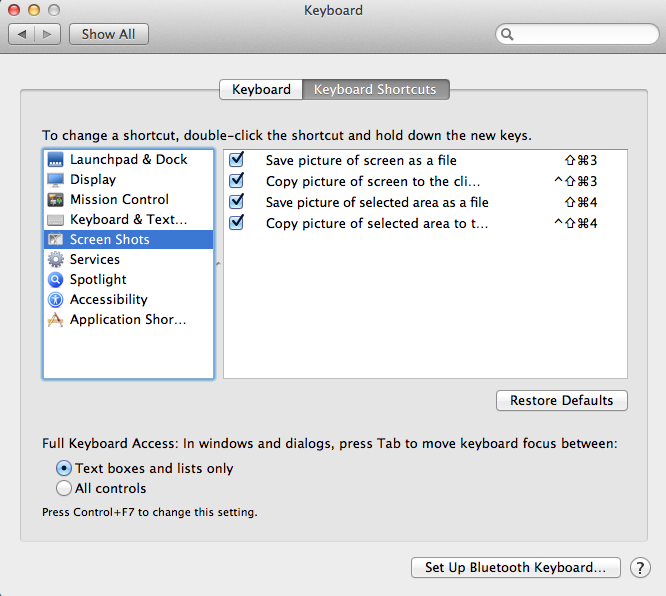Image resolution: width=666 pixels, height=596 pixels.
Task: Uncheck Save picture of selected area as file
Action: [236, 201]
